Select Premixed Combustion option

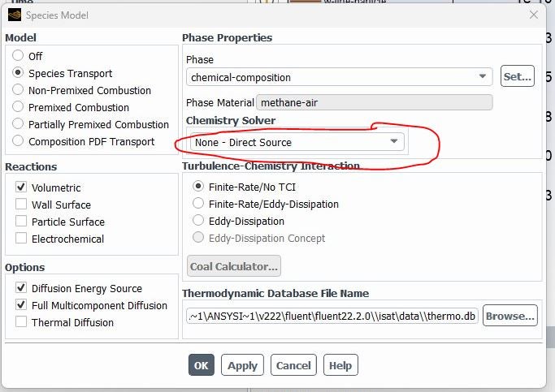tap(18, 107)
